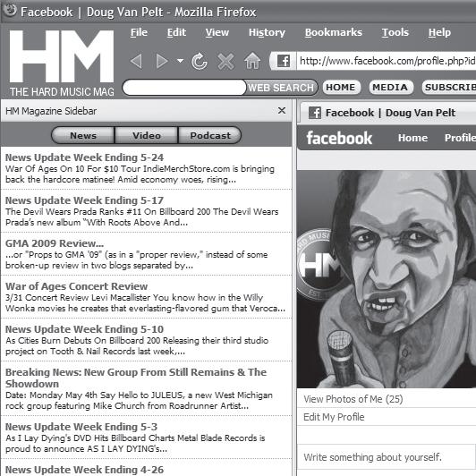The width and height of the screenshot is (476, 476).
Task: Click the HM magazine logo
Action: [x=62, y=63]
